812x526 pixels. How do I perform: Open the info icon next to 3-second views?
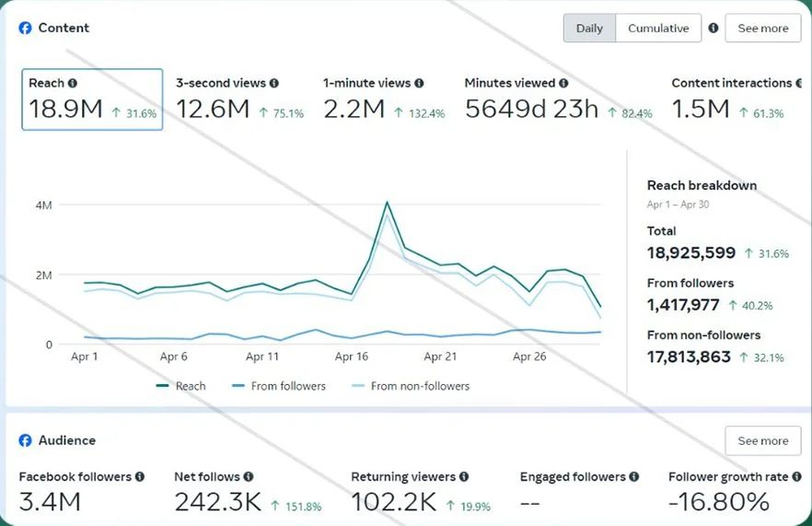coord(274,83)
